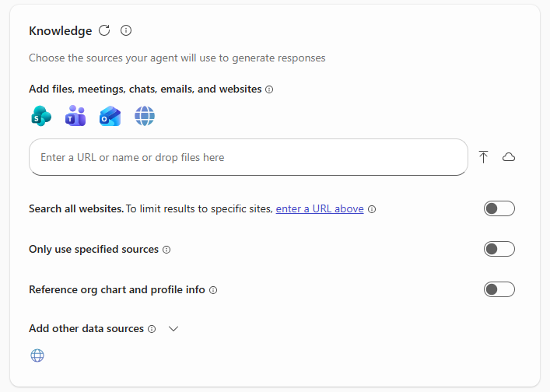Refresh the Knowledge section
Screen dimensions: 550x392
[x=104, y=31]
